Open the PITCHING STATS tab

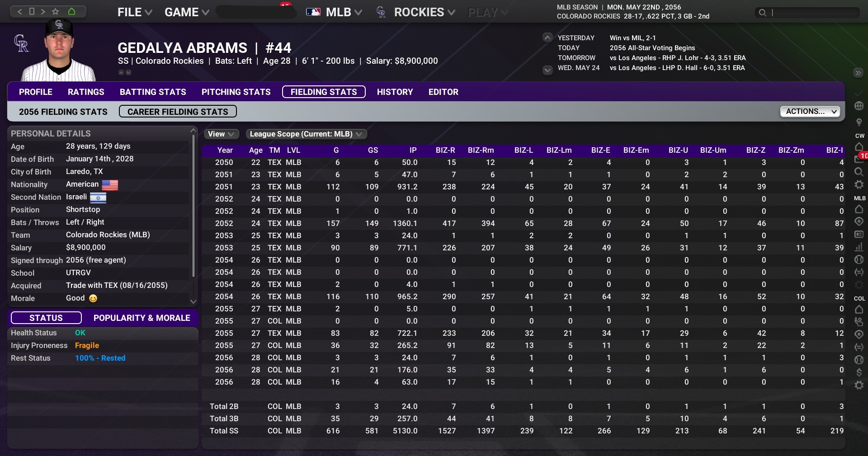[x=236, y=92]
